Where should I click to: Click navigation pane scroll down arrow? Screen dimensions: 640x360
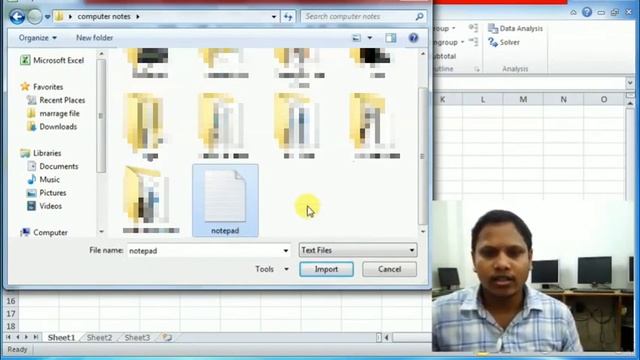101,231
